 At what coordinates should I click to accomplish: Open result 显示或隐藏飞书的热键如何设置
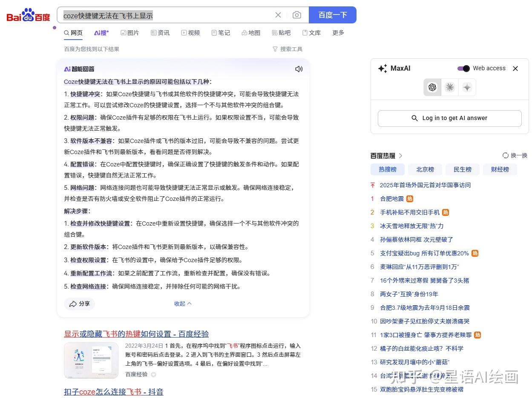coord(136,334)
